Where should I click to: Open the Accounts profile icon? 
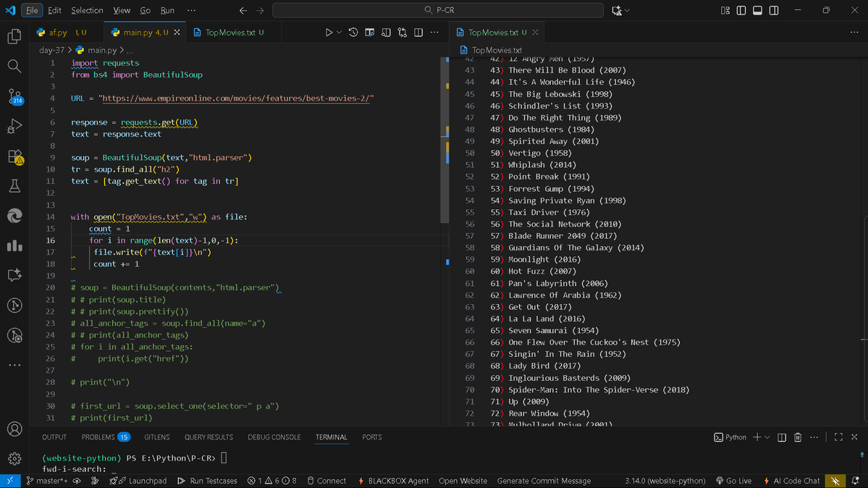click(14, 429)
